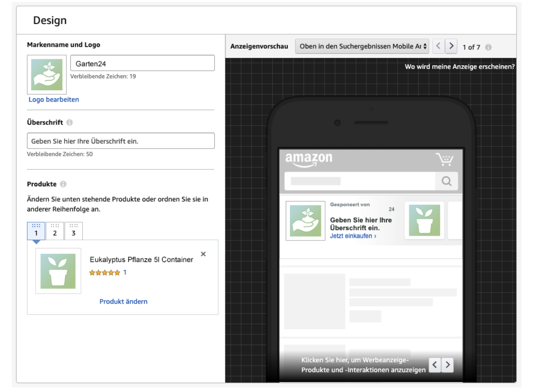Screen dimensions: 541x392
Task: Switch to product slot tab 3
Action: tap(74, 231)
